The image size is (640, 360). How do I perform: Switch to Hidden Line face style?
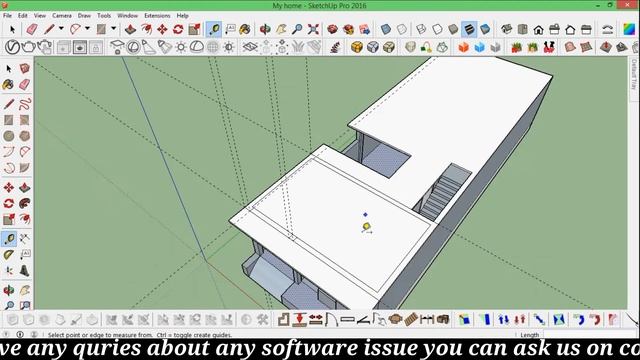(437, 29)
